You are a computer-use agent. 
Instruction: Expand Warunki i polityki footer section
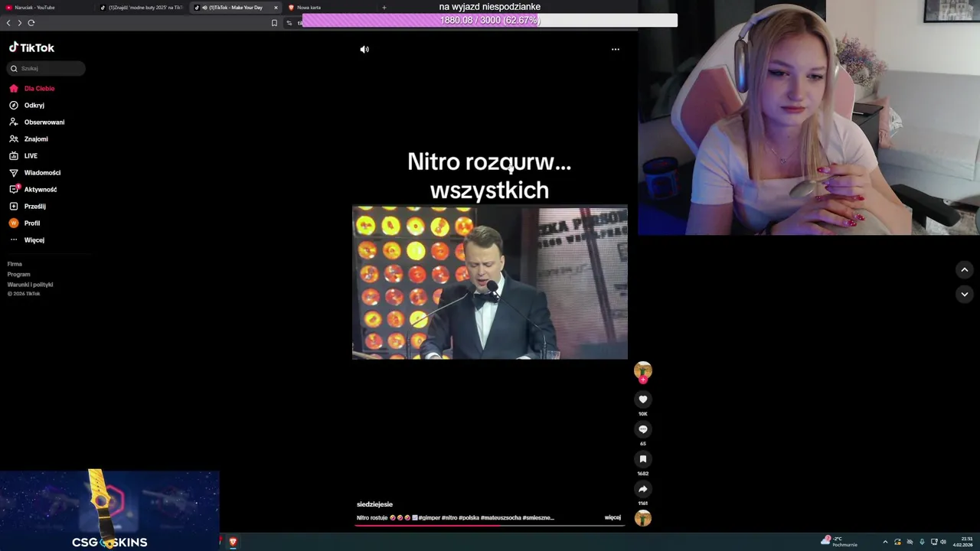tap(30, 285)
